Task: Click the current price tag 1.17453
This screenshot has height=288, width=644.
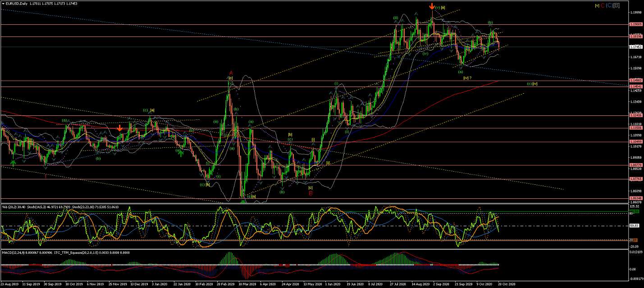Action: coord(636,47)
